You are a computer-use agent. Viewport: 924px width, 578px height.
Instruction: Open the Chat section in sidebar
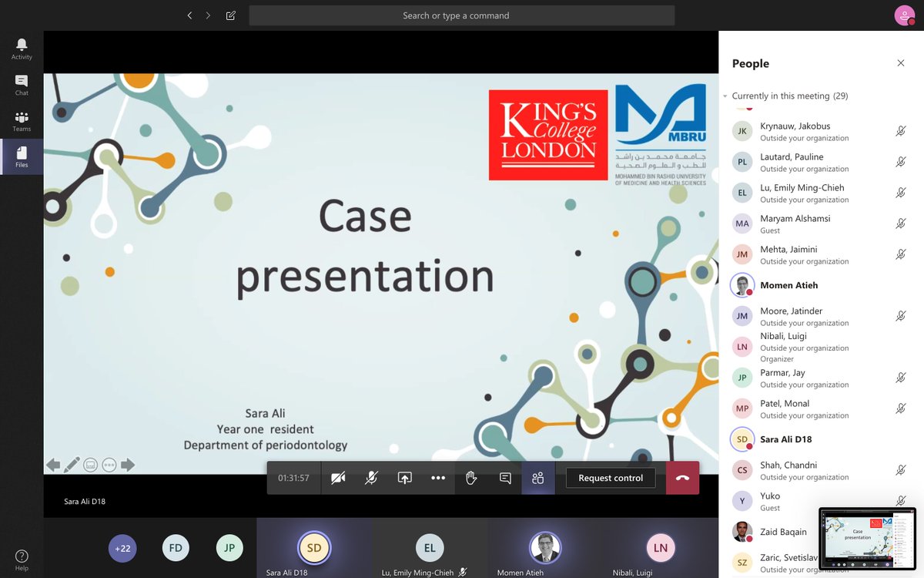22,85
